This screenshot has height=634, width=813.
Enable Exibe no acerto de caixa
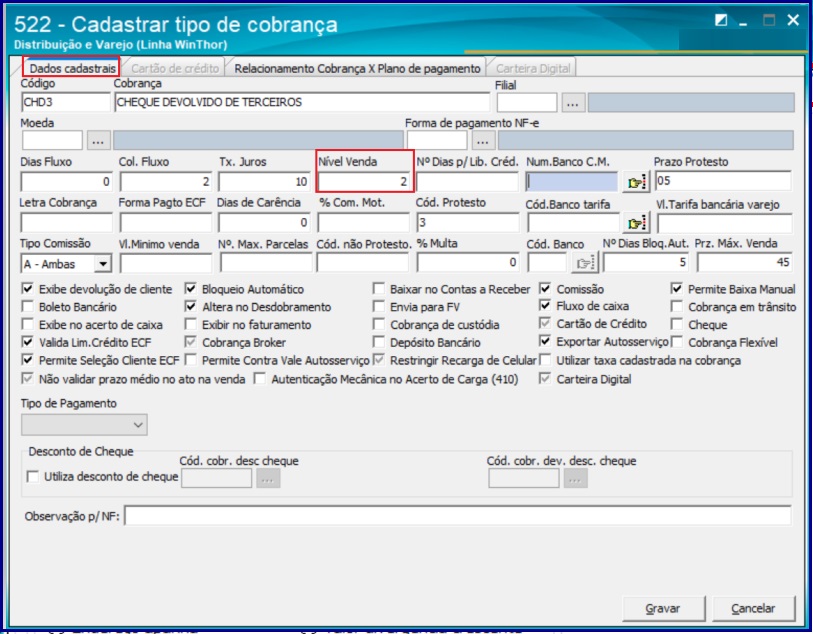click(27, 325)
